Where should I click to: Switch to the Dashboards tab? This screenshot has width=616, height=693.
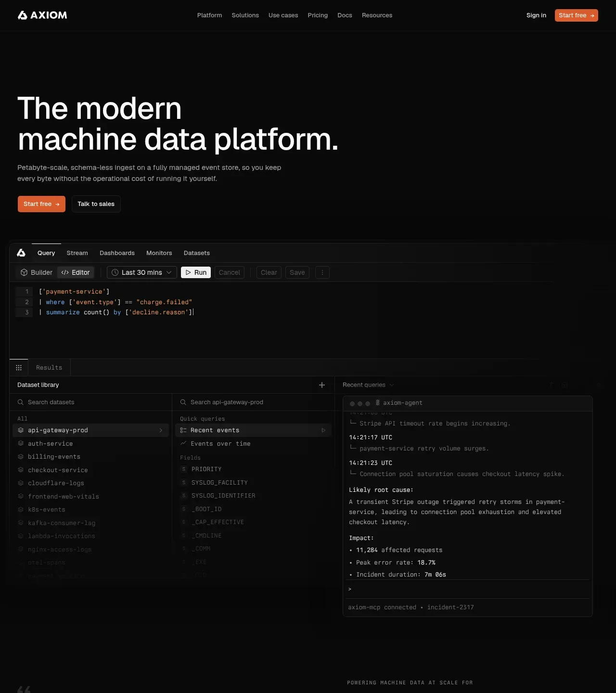pos(117,253)
